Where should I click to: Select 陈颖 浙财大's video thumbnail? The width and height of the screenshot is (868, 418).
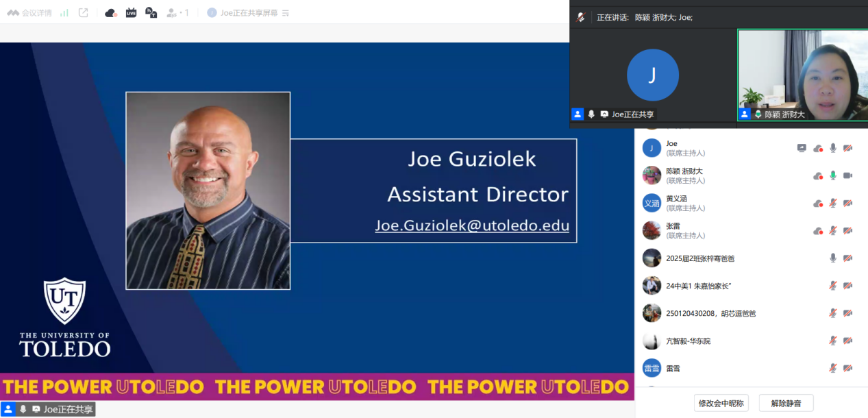pos(802,75)
